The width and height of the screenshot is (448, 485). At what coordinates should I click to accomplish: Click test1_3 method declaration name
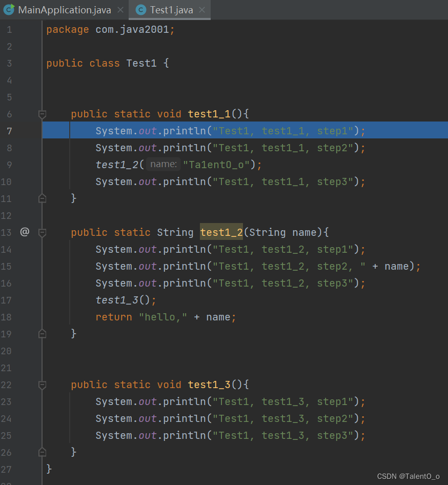(x=209, y=385)
